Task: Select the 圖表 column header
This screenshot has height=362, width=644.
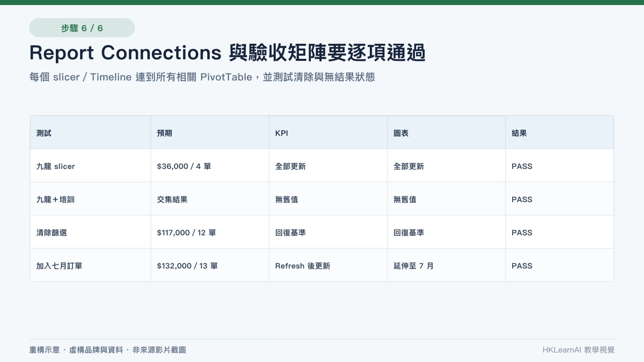Action: tap(446, 133)
